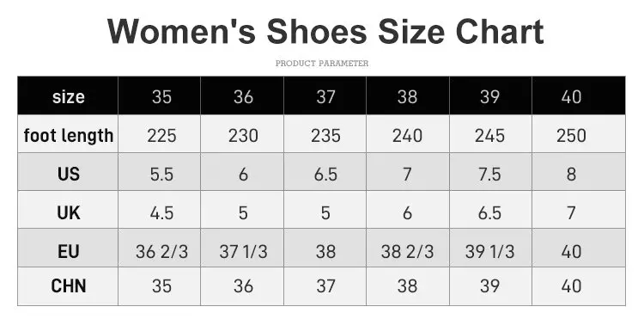644x319 pixels.
Task: Click the foot length row label
Action: point(68,134)
